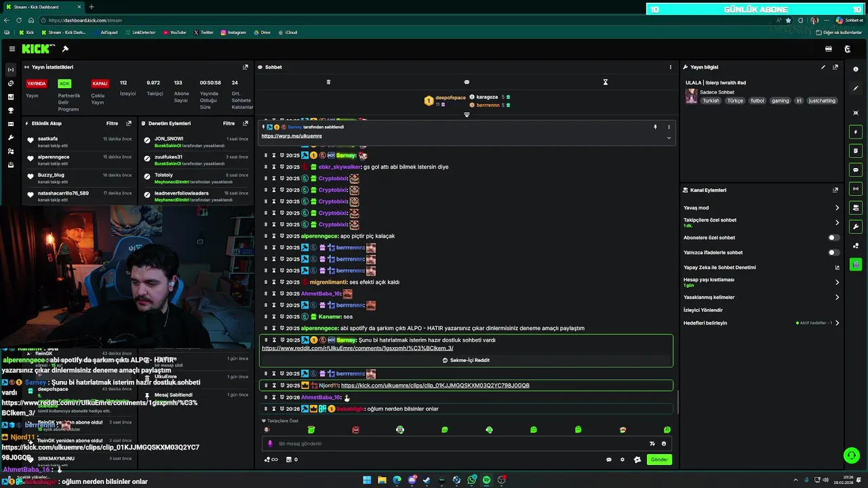Image resolution: width=868 pixels, height=488 pixels.
Task: Open WhatsApp from the taskbar
Action: point(471,480)
